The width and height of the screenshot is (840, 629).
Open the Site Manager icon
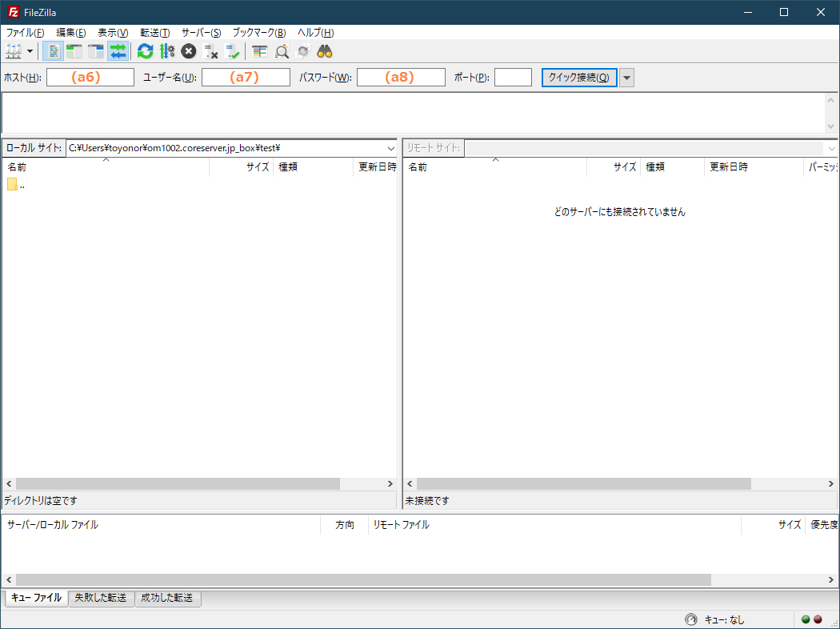pyautogui.click(x=14, y=51)
